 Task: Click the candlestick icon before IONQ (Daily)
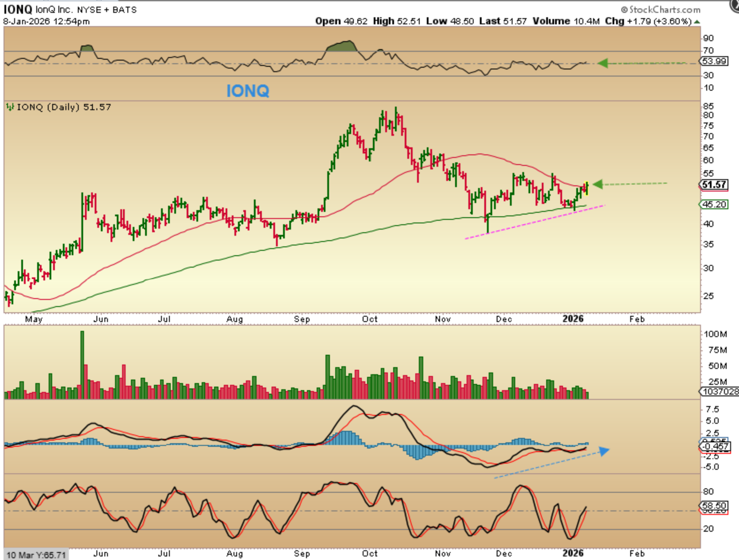pos(10,107)
